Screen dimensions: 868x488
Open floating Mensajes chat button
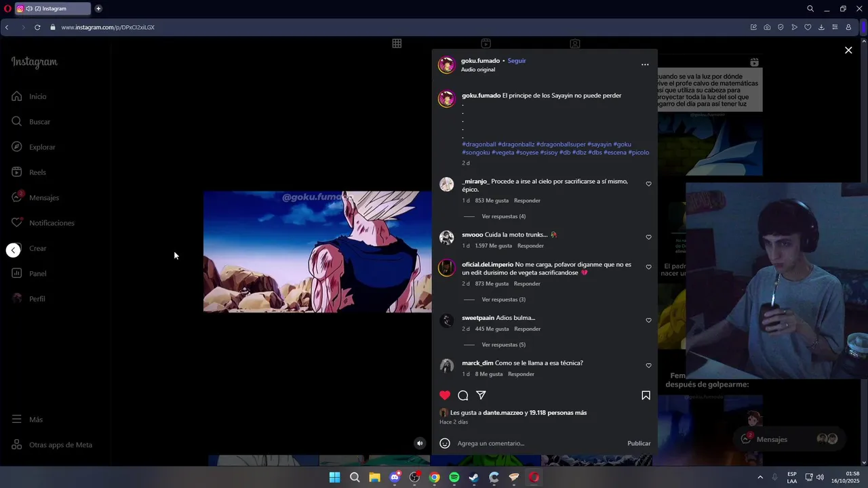[790, 439]
